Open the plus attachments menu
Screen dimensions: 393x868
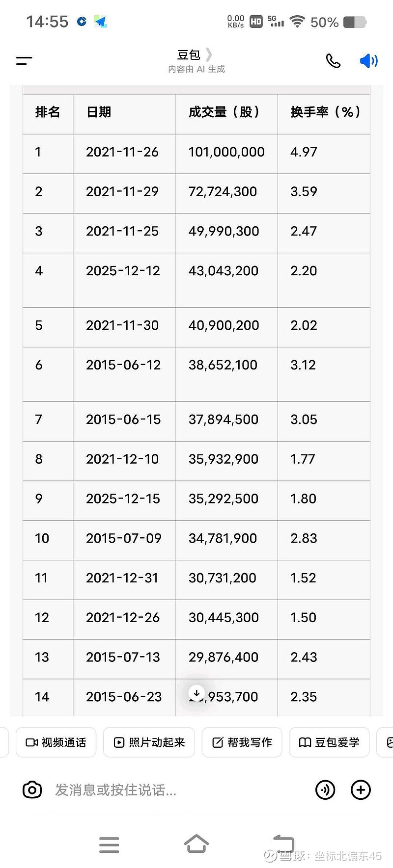tap(361, 790)
